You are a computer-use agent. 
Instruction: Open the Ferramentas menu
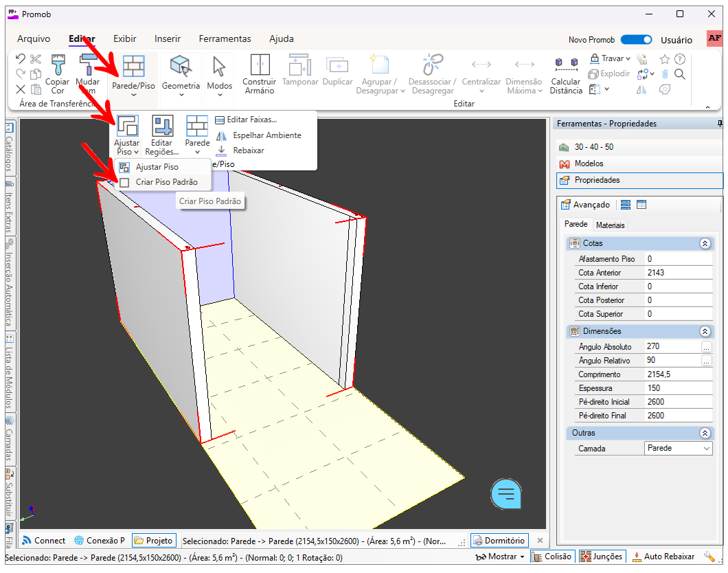[x=225, y=39]
